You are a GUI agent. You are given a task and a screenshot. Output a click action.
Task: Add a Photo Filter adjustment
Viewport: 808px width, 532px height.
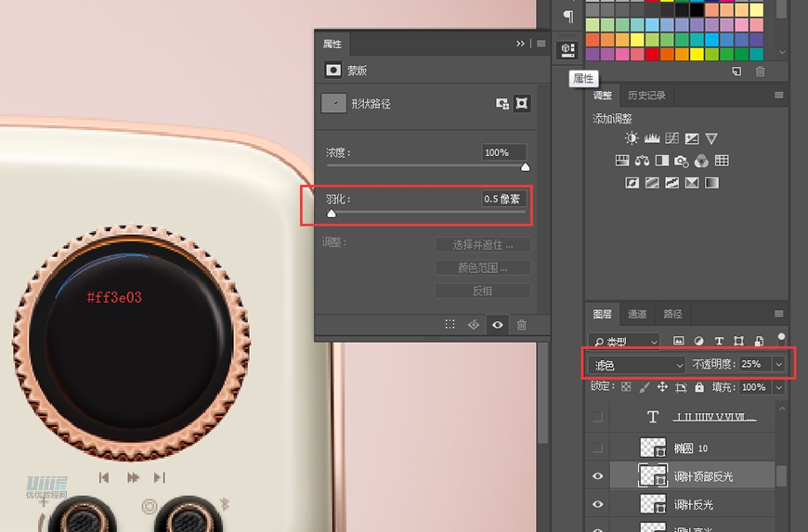(x=682, y=161)
